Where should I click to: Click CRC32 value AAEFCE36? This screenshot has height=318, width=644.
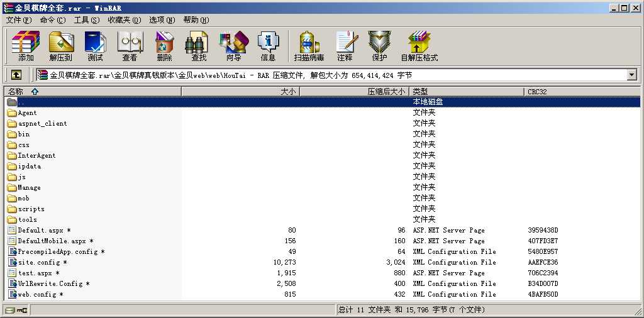coord(543,262)
